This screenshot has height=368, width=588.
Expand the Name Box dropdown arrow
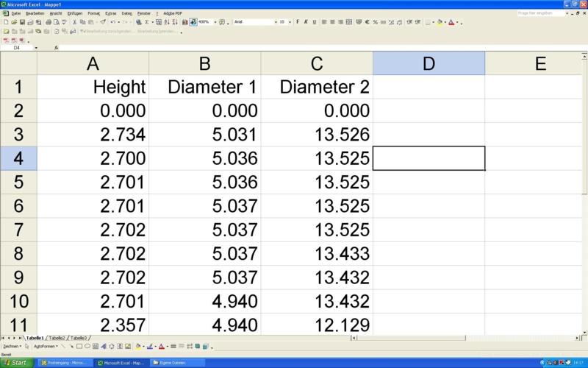(36, 48)
